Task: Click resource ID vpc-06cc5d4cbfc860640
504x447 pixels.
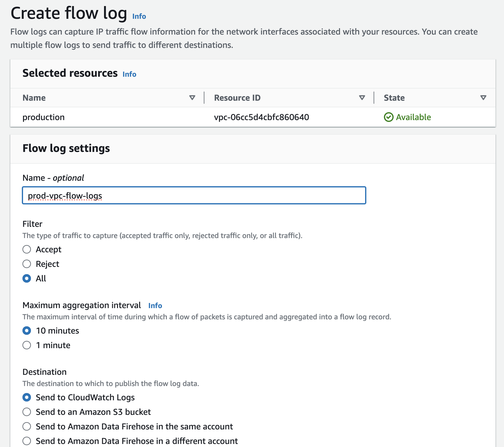Action: [261, 117]
